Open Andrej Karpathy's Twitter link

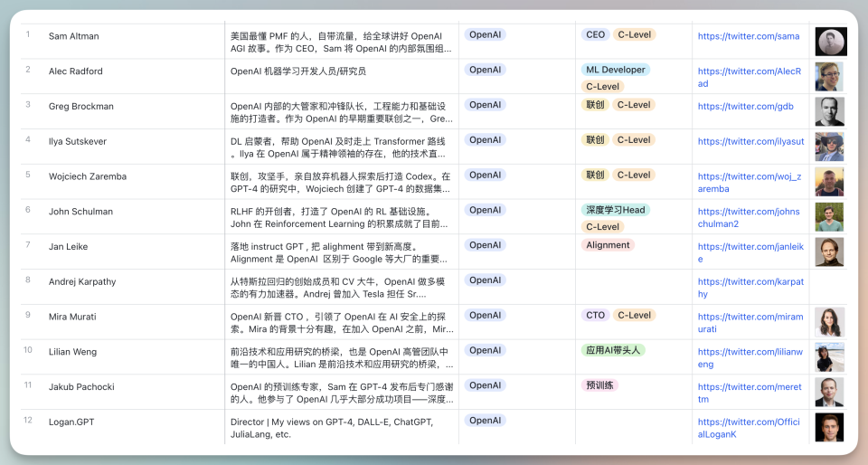pyautogui.click(x=750, y=288)
